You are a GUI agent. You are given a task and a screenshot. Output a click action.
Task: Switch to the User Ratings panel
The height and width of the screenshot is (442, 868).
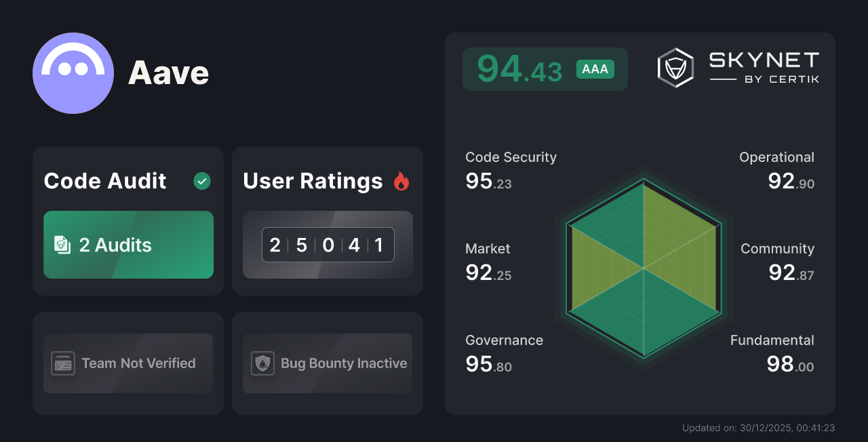pos(328,220)
